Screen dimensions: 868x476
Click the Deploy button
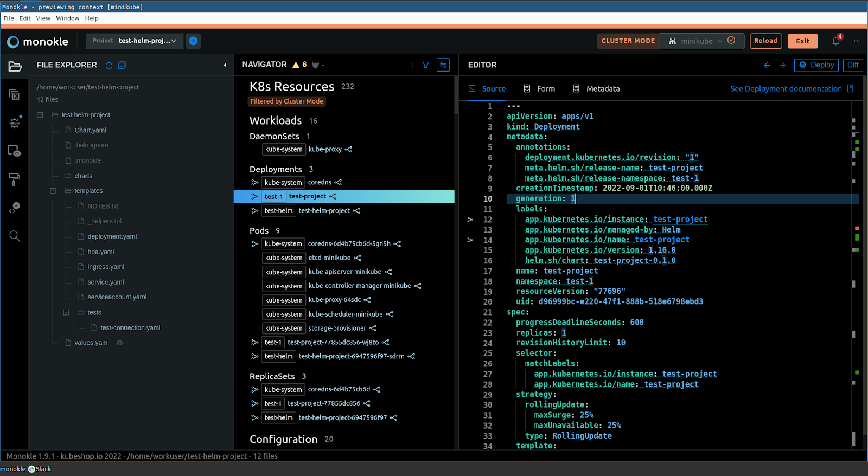tap(816, 65)
